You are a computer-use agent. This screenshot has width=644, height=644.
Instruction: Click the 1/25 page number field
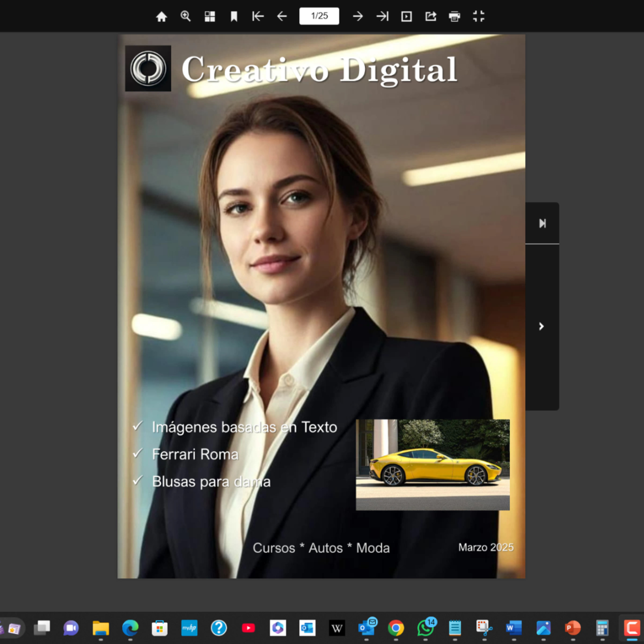[x=319, y=16]
